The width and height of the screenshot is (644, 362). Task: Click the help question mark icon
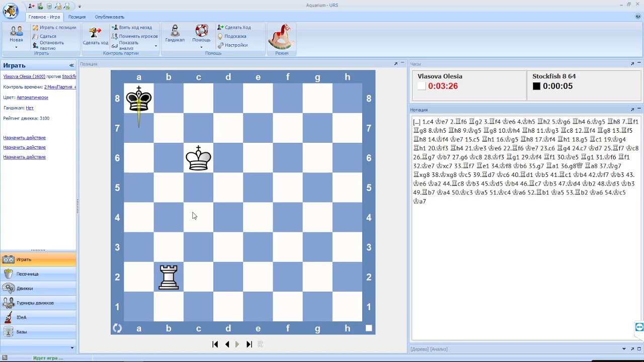coord(638,17)
